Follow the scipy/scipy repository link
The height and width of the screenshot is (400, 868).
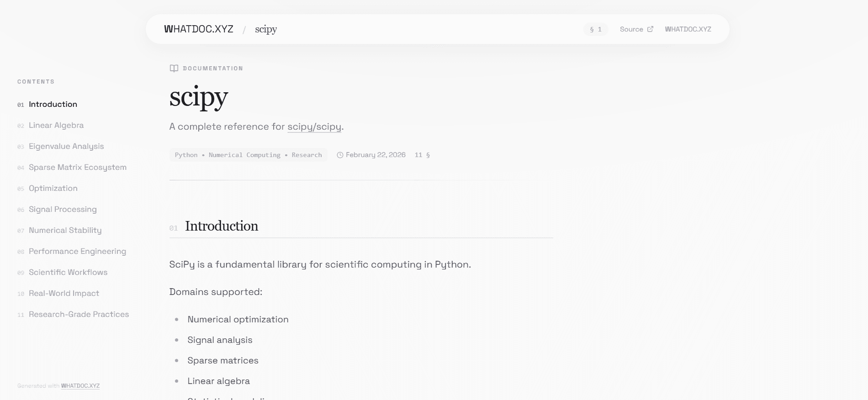pyautogui.click(x=314, y=126)
